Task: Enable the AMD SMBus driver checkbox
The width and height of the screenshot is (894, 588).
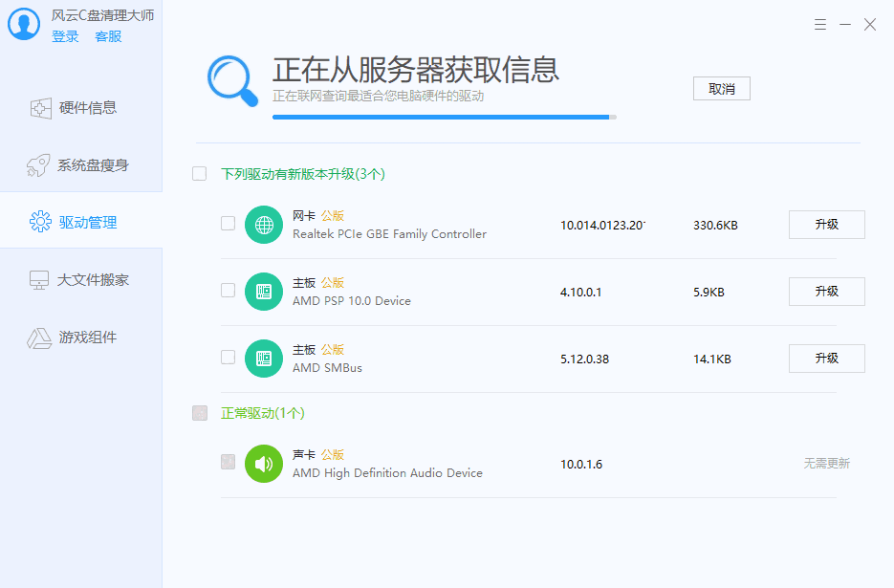Action: 228,358
